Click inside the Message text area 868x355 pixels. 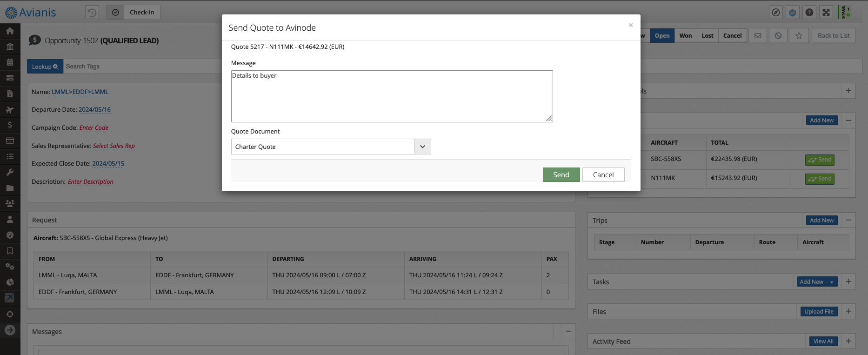(392, 96)
